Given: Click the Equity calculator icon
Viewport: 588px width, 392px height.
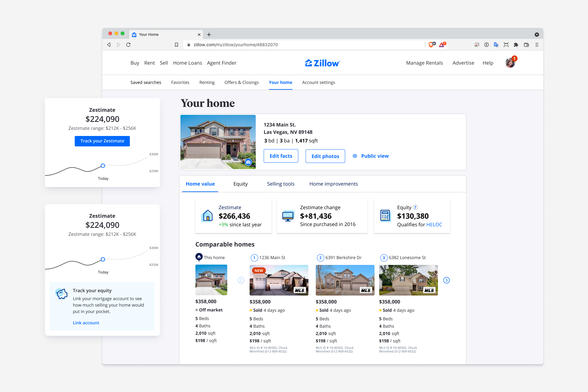Looking at the screenshot, I should (385, 216).
